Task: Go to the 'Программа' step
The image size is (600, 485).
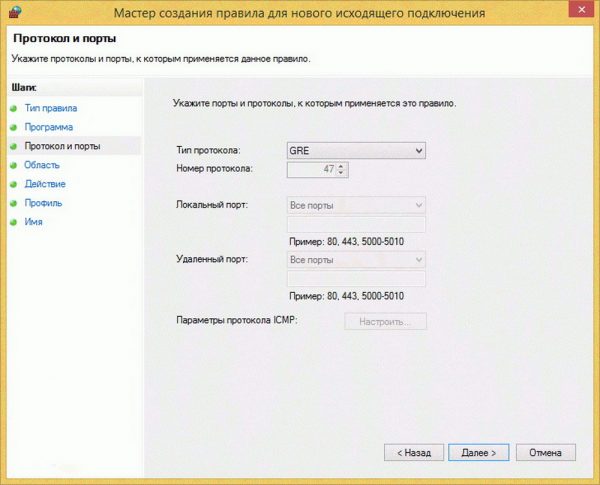Action: tap(49, 127)
